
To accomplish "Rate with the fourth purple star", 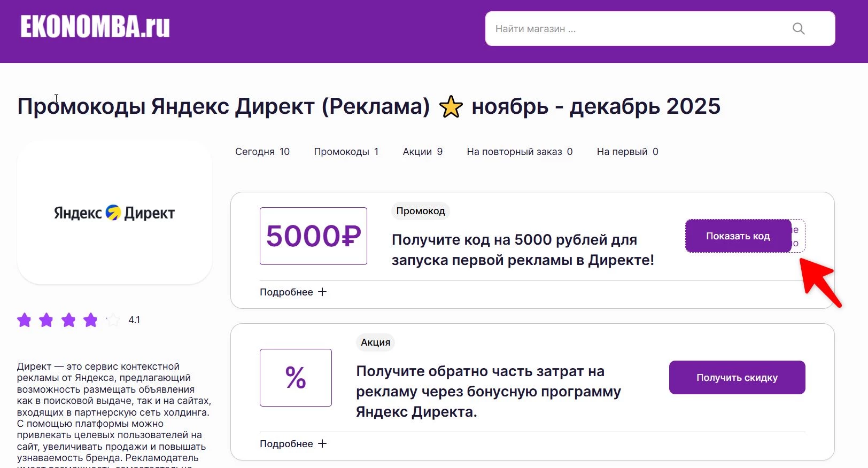I will [90, 320].
